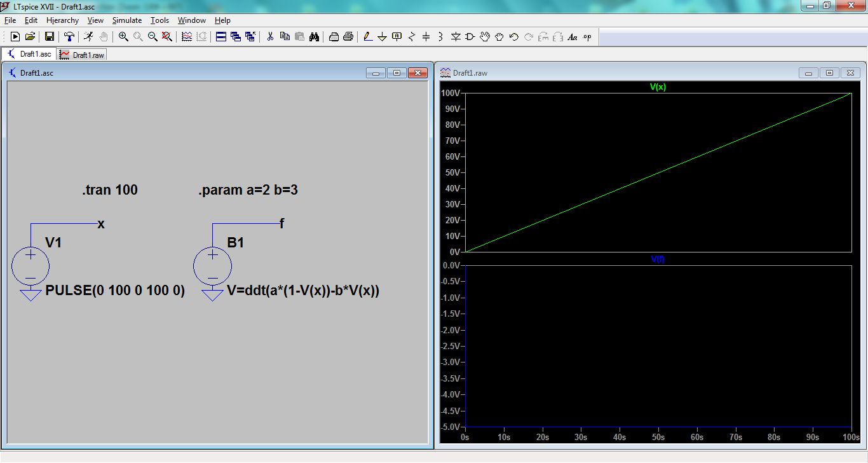Click the V(x) trace label
The image size is (868, 463).
pyautogui.click(x=658, y=87)
